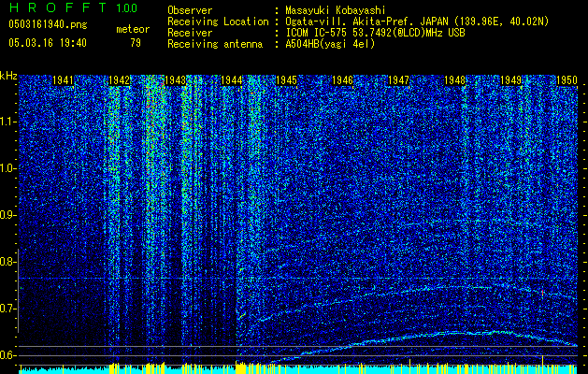Select the 1943 time marker
Screen dimensions: 588x374
pos(175,80)
